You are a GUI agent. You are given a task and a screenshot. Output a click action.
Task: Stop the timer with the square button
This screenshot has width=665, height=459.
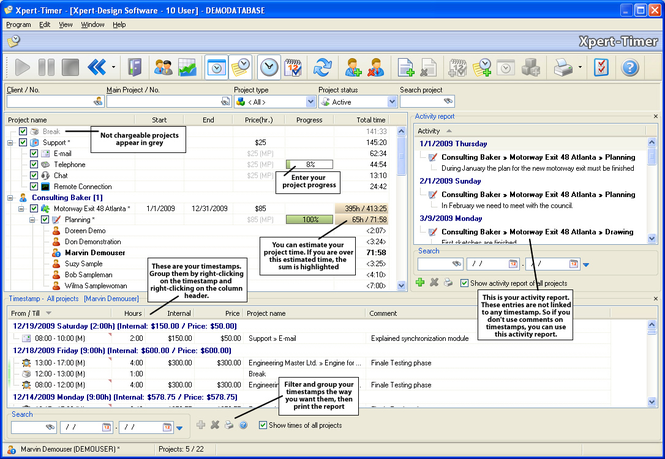coord(70,67)
